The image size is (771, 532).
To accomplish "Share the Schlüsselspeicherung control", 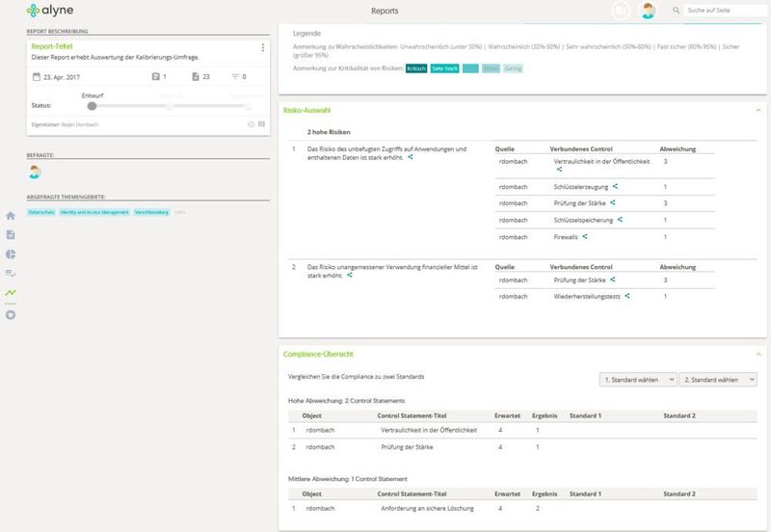I will 620,220.
